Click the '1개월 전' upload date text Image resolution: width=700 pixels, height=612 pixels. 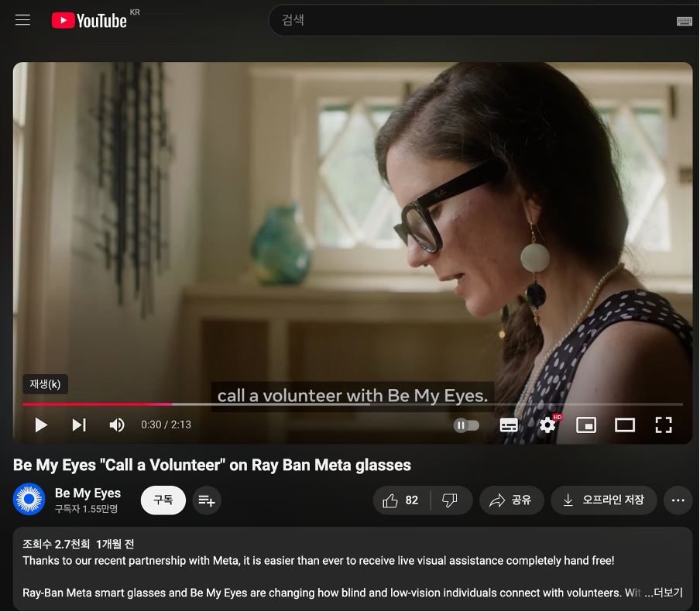coord(115,544)
